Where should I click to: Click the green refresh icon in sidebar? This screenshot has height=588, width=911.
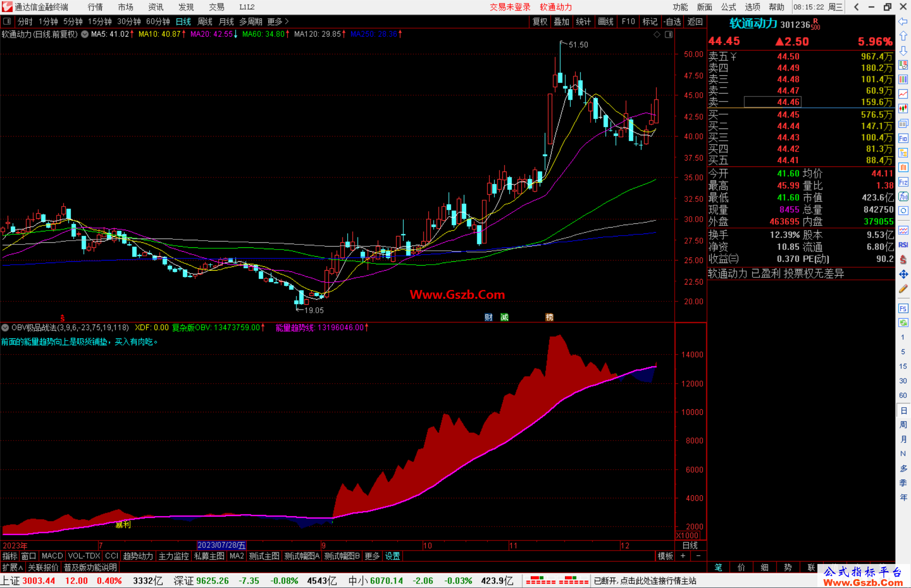(903, 323)
